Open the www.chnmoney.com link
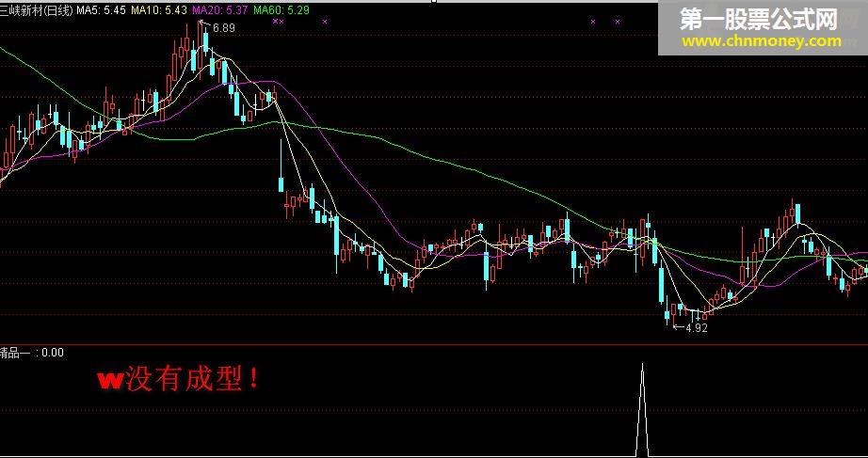Image resolution: width=868 pixels, height=458 pixels. tap(762, 41)
